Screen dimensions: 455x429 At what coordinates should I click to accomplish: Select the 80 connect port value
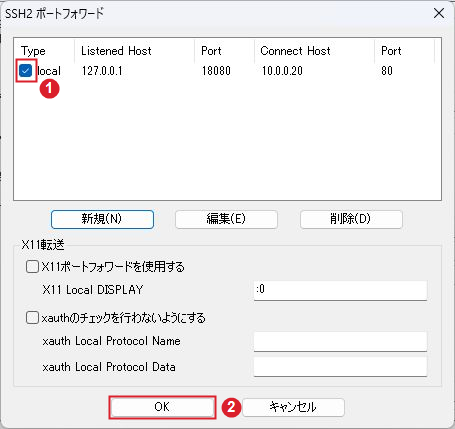387,71
